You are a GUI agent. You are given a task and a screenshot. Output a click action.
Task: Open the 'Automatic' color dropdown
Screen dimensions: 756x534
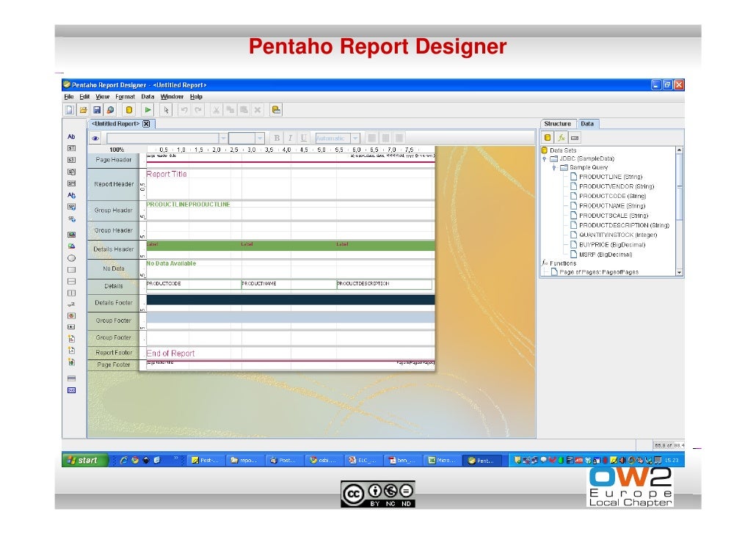pyautogui.click(x=355, y=139)
